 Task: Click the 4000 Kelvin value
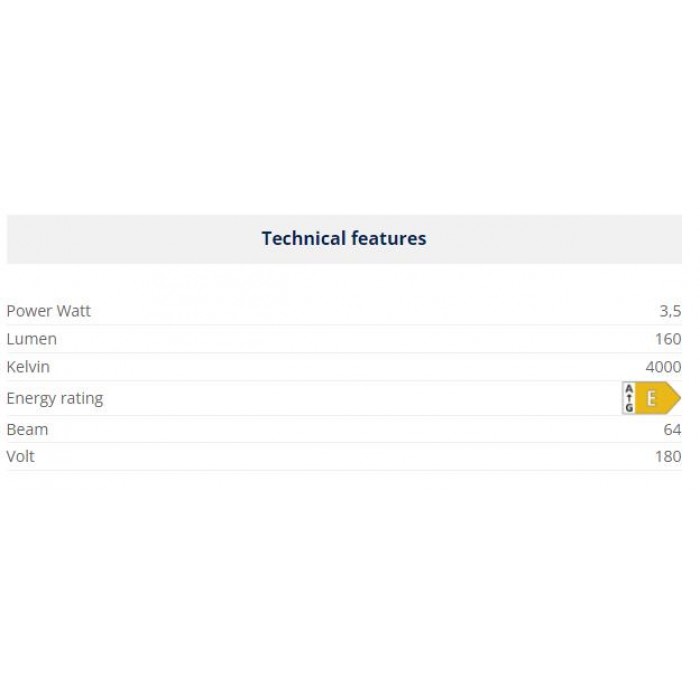pos(663,367)
